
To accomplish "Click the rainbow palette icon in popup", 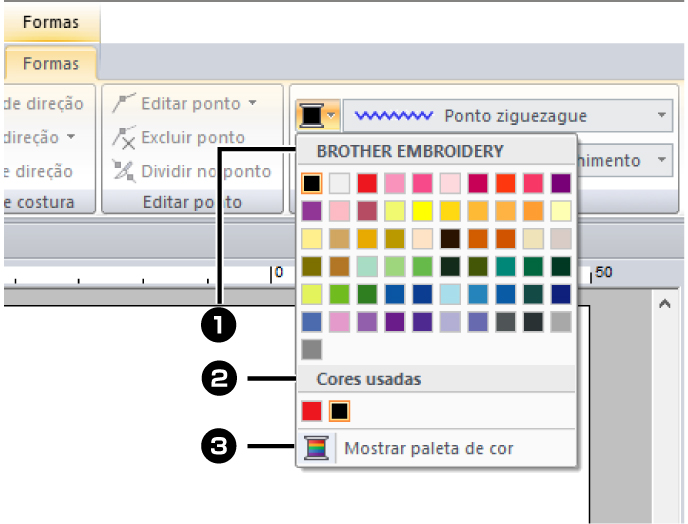I will click(x=313, y=448).
